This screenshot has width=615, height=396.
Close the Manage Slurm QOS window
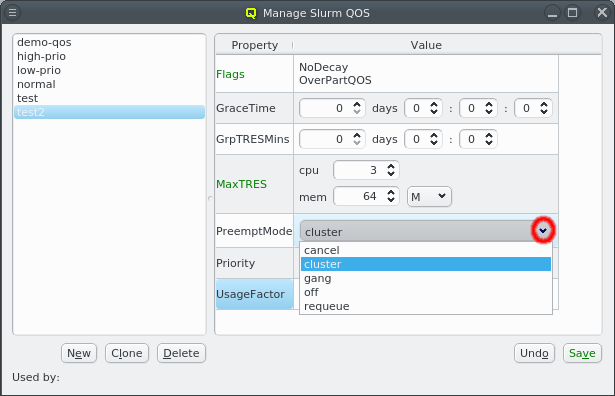tap(602, 13)
